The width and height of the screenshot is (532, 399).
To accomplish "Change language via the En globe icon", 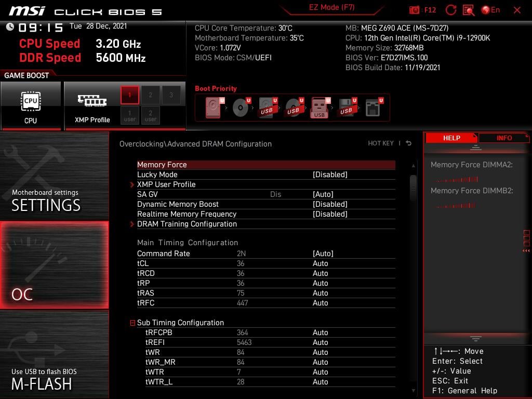I will tap(490, 10).
